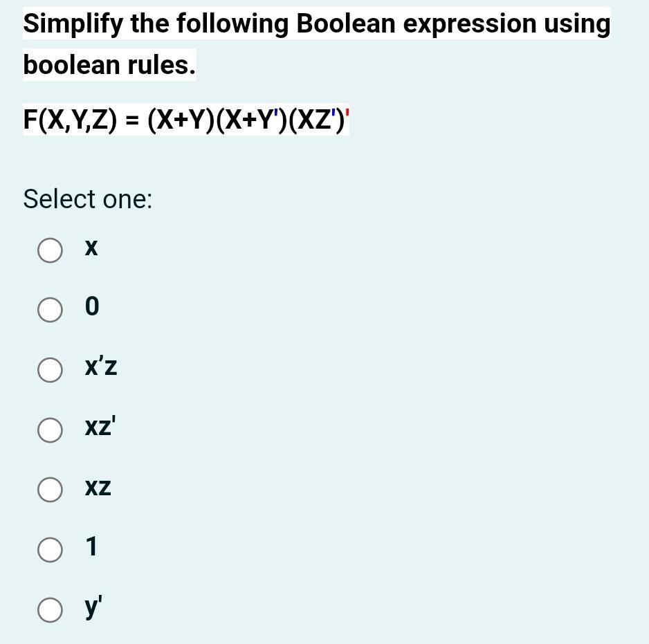Screen dimensions: 649x644
Task: Click the Select one prompt text
Action: 87,199
